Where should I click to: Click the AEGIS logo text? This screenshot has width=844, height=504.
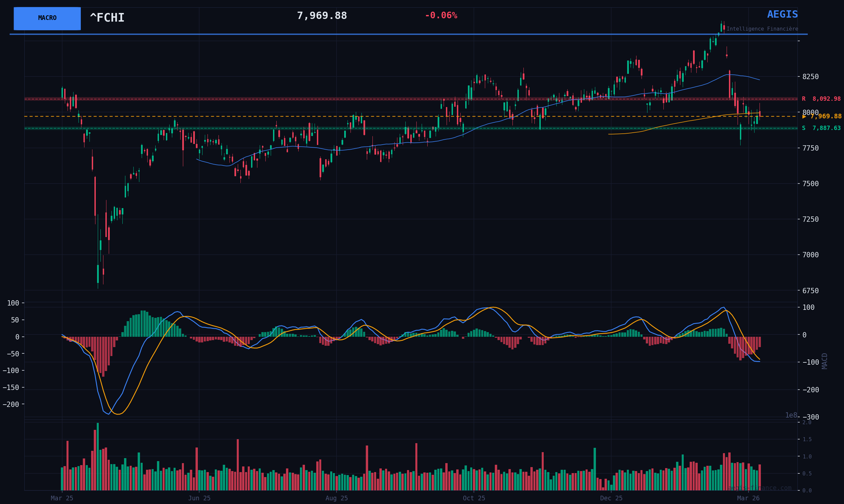[x=782, y=14]
